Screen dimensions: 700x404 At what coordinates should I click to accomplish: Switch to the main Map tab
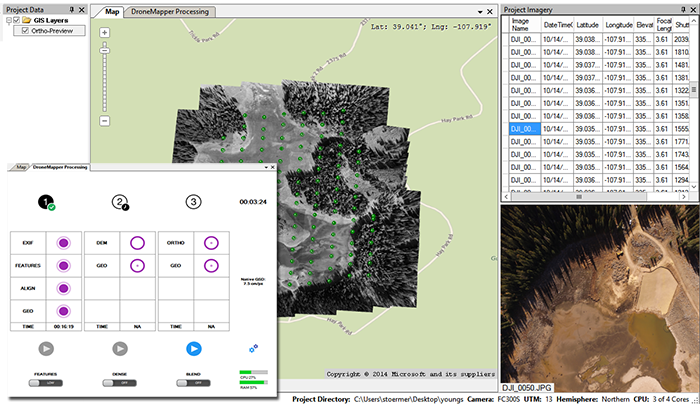(112, 12)
